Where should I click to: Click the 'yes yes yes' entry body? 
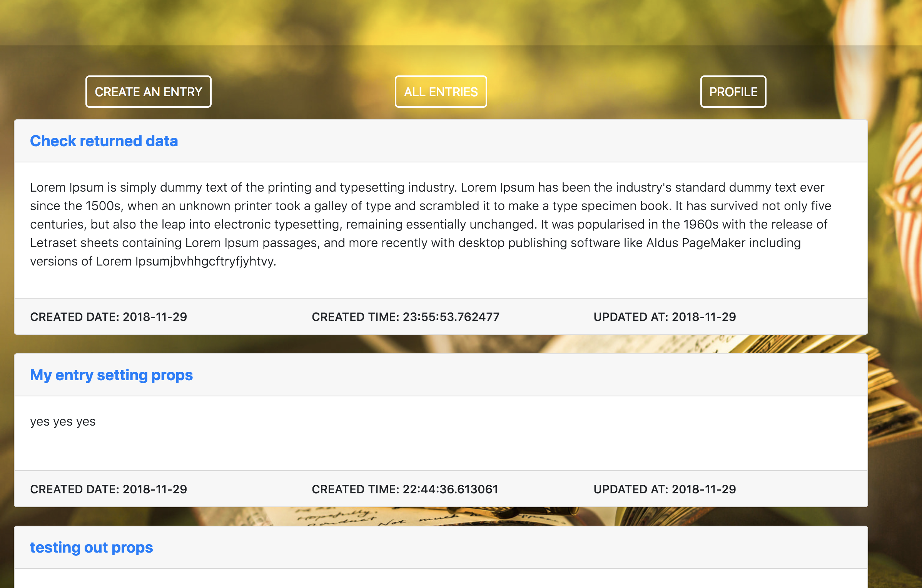(x=63, y=421)
